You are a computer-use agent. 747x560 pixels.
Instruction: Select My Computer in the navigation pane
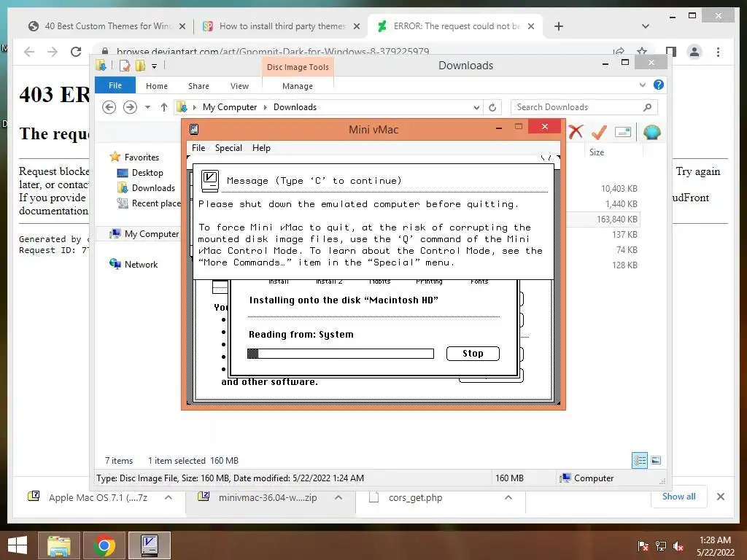point(144,234)
